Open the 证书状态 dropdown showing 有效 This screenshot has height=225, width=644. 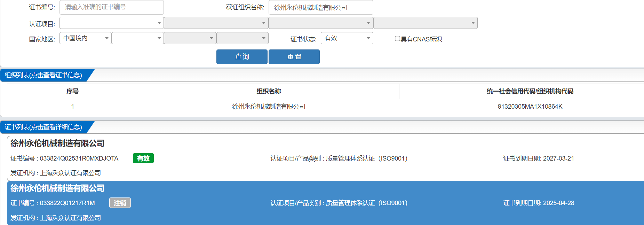[347, 38]
